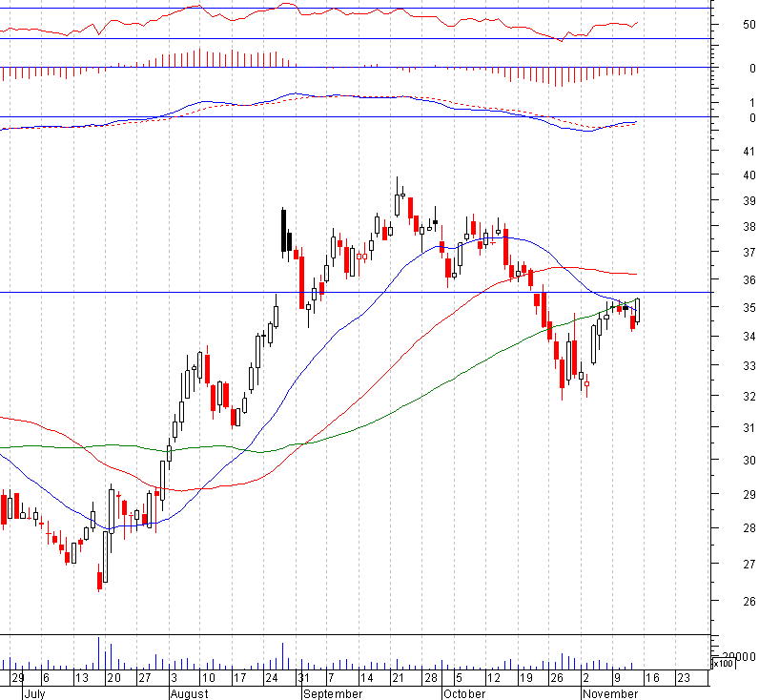Select price axis label 32
Viewport: 759px width, 700px height.
point(749,397)
